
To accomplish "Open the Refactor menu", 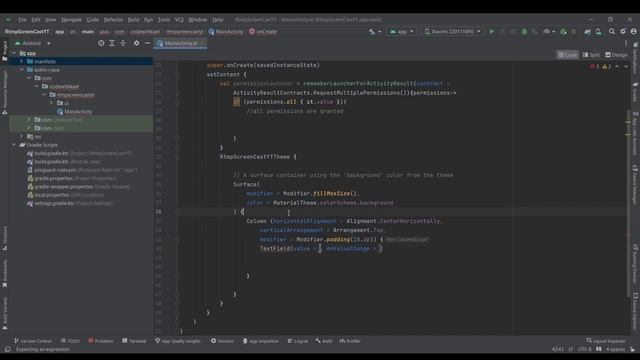I will pos(113,20).
